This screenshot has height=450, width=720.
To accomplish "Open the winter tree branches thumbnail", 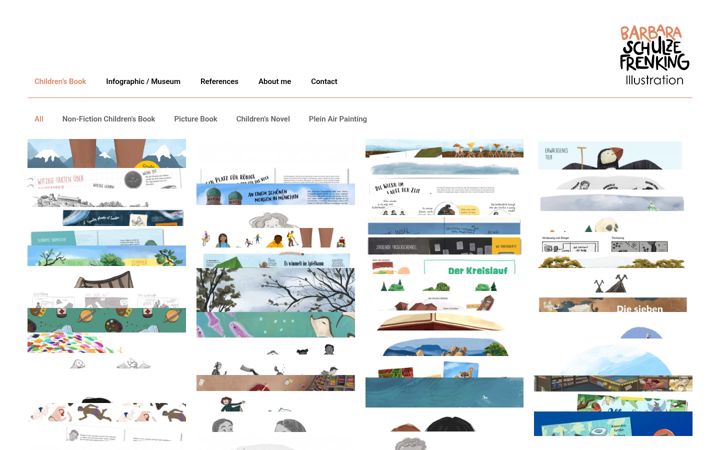I will [x=276, y=290].
